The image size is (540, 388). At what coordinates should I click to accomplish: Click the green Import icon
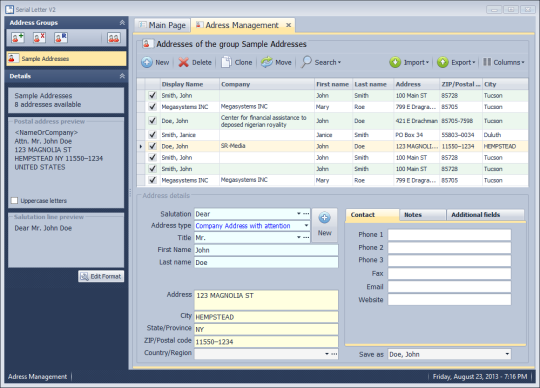(x=395, y=62)
